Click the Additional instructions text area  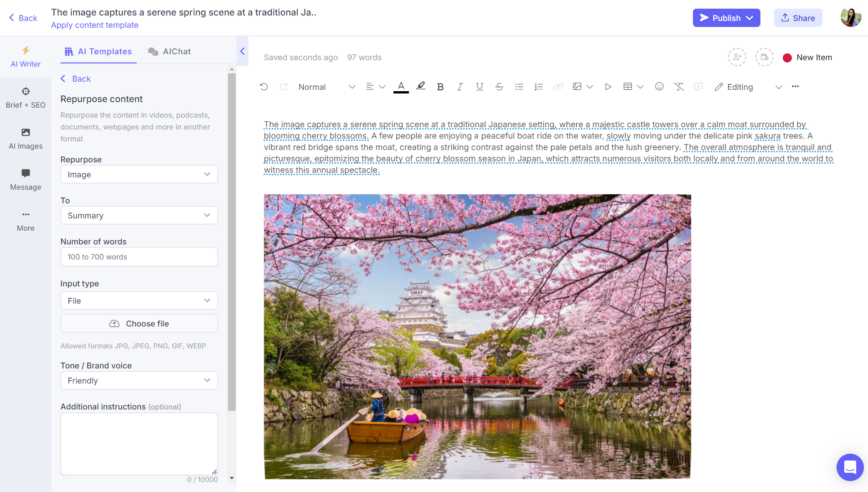point(139,443)
